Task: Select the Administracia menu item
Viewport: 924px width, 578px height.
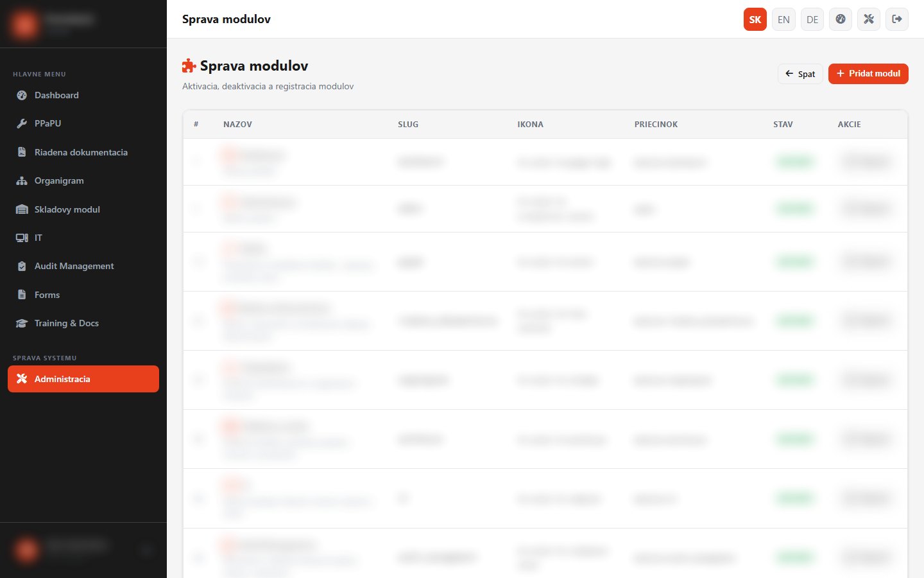Action: pyautogui.click(x=83, y=379)
